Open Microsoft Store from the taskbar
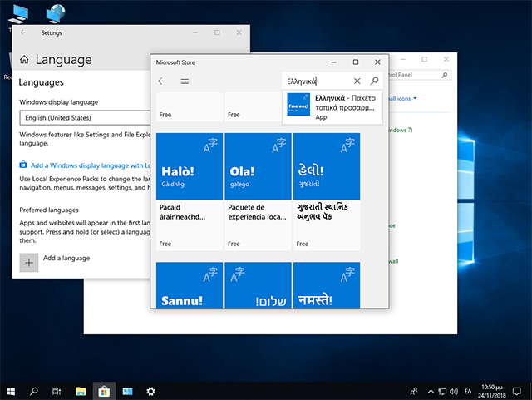This screenshot has width=532, height=400. click(x=105, y=390)
